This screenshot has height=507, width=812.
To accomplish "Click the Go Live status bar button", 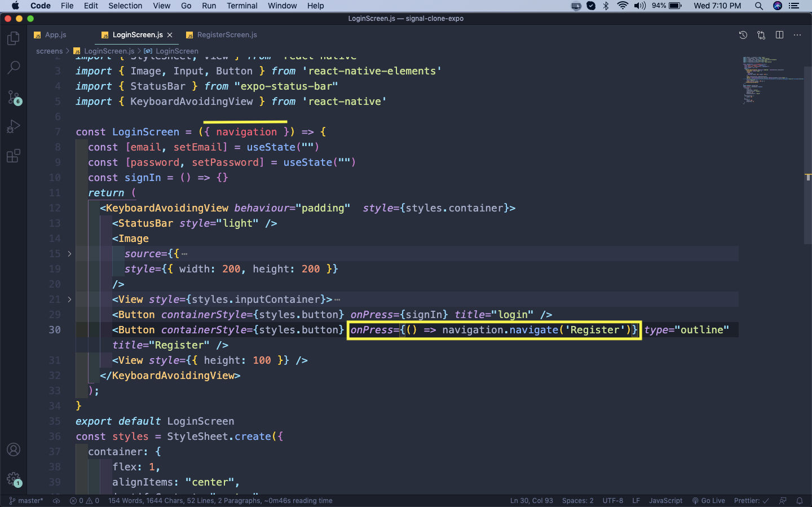I will pos(709,501).
